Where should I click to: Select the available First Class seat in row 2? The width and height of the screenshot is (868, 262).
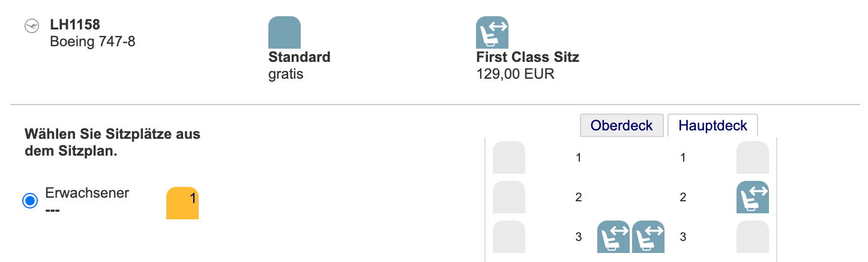point(753,197)
